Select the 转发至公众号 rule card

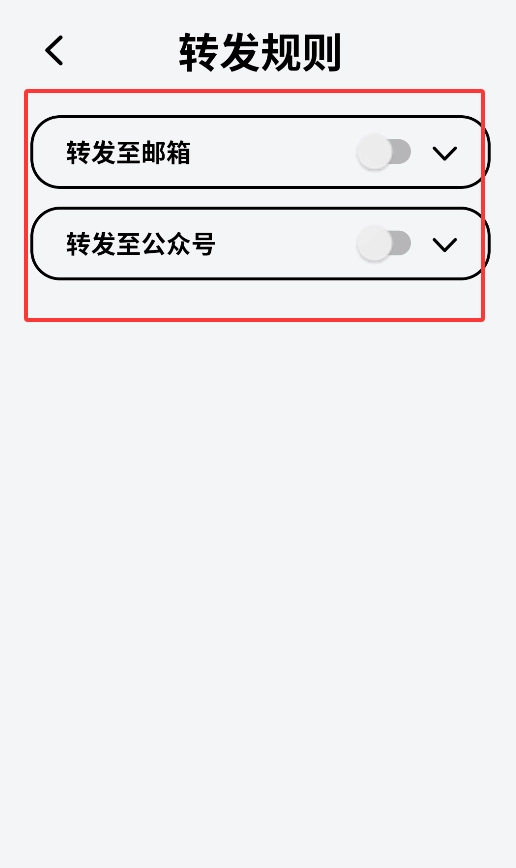click(260, 244)
